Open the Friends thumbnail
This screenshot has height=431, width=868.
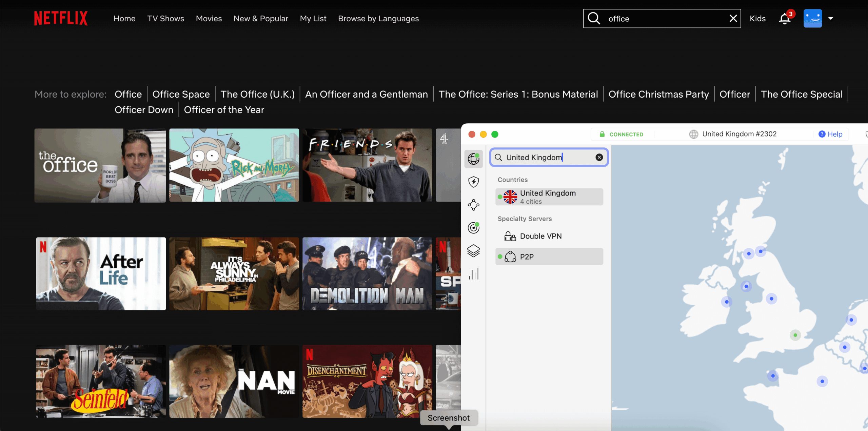[x=367, y=165]
